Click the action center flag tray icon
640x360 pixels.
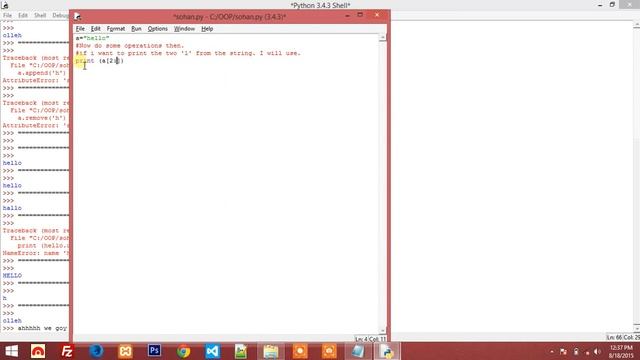click(563, 351)
